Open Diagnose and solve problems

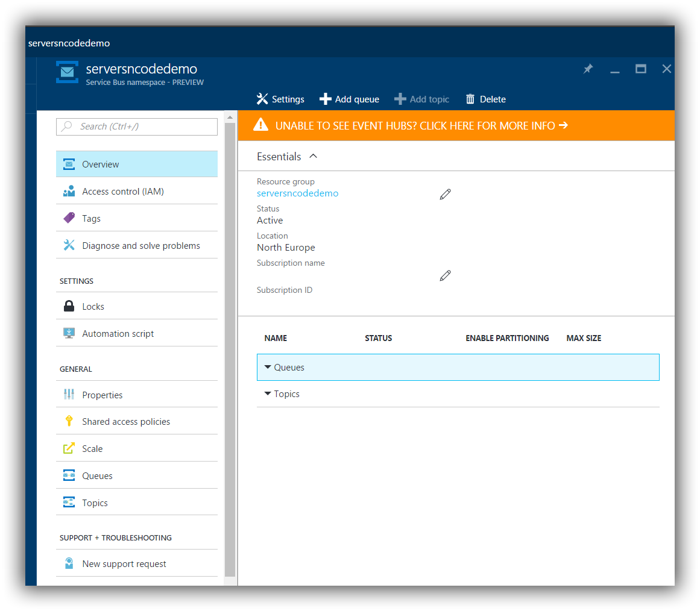click(x=137, y=245)
